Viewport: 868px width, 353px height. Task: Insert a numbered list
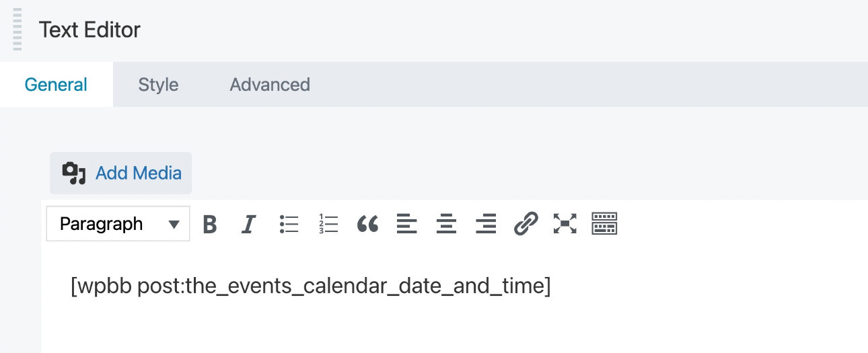[x=328, y=224]
